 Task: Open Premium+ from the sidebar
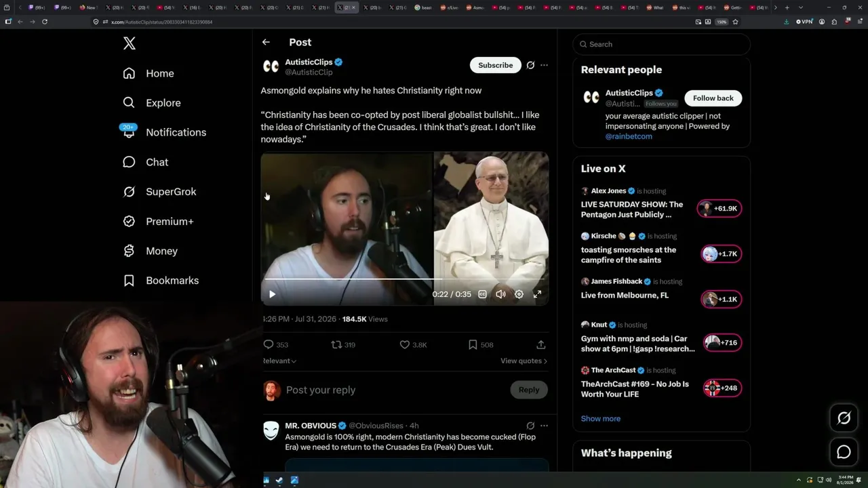pyautogui.click(x=158, y=222)
